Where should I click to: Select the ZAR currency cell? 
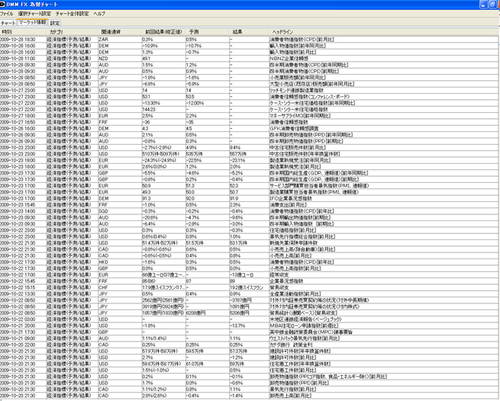click(120, 39)
